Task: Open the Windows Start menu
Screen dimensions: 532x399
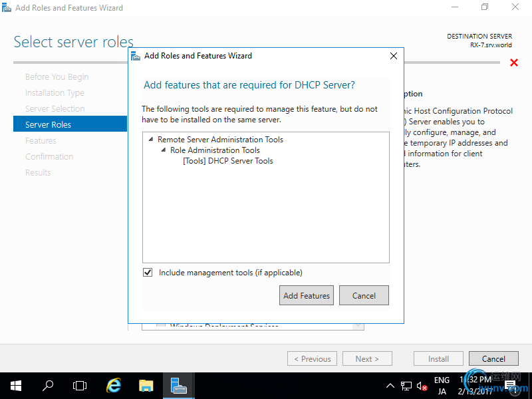Action: coord(15,386)
